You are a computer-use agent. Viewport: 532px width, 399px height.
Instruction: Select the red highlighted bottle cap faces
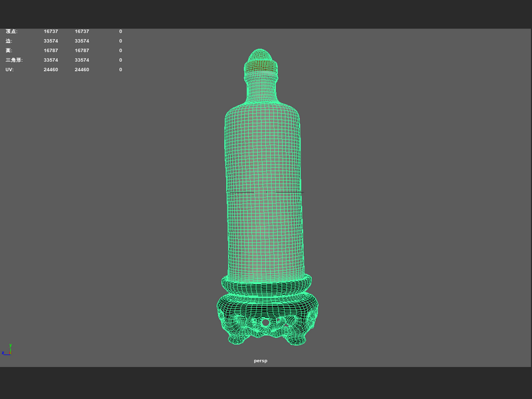pos(260,65)
